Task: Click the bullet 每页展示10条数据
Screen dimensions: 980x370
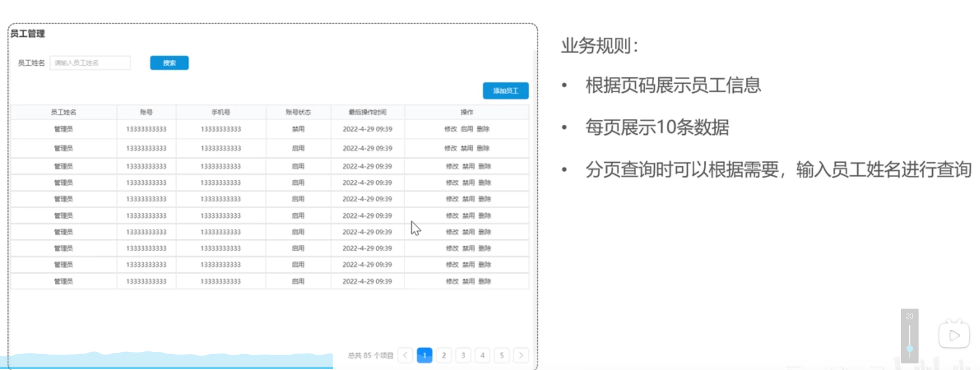Action: pyautogui.click(x=657, y=127)
